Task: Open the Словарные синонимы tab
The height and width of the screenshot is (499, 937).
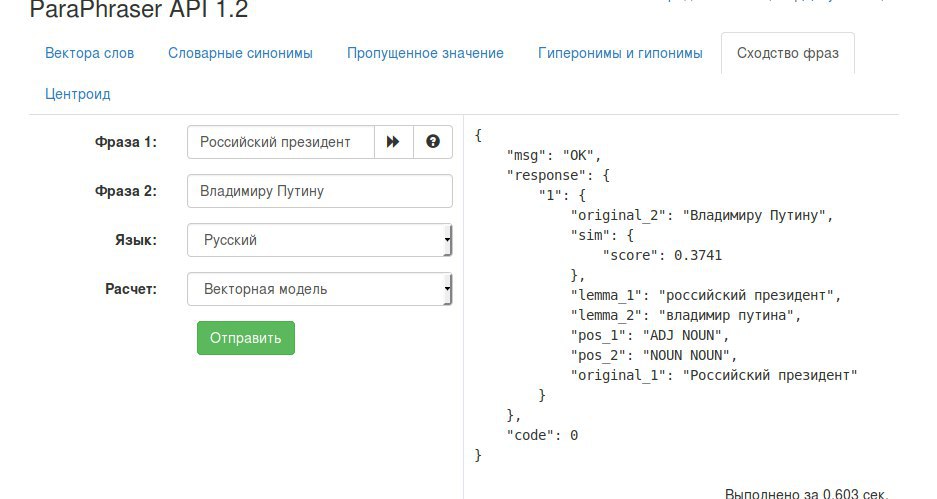Action: pos(240,53)
